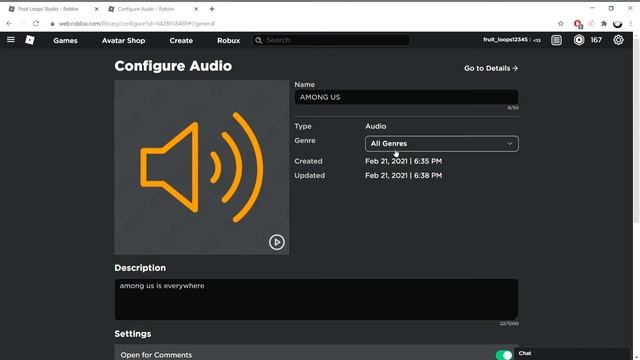Click the Updated date Feb 21, 2021 | 6:38 PM
The image size is (640, 360).
coord(403,176)
